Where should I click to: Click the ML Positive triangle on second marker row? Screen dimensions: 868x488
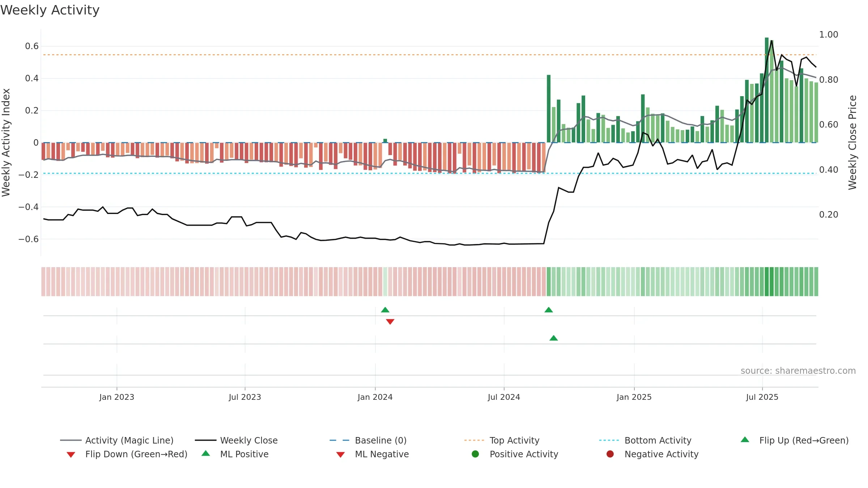click(554, 338)
